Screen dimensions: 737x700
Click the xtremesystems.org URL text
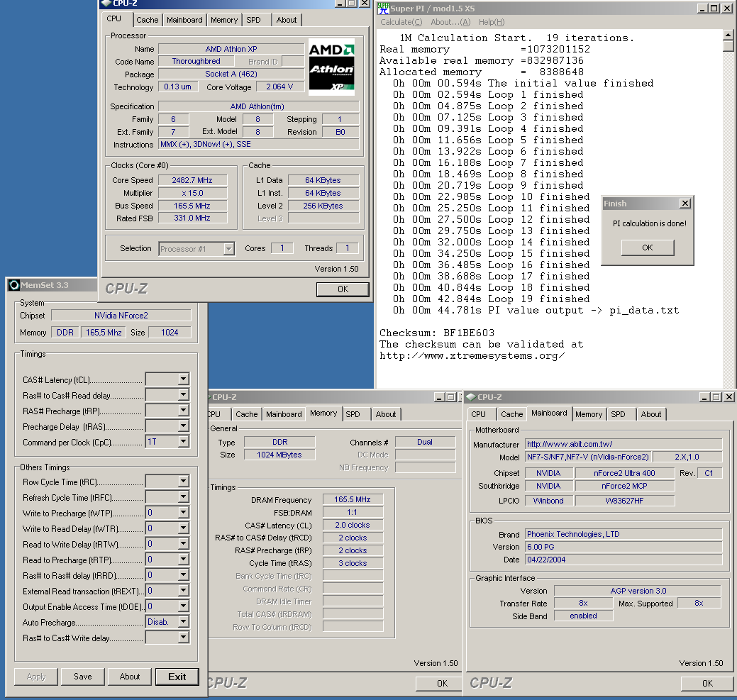click(472, 355)
